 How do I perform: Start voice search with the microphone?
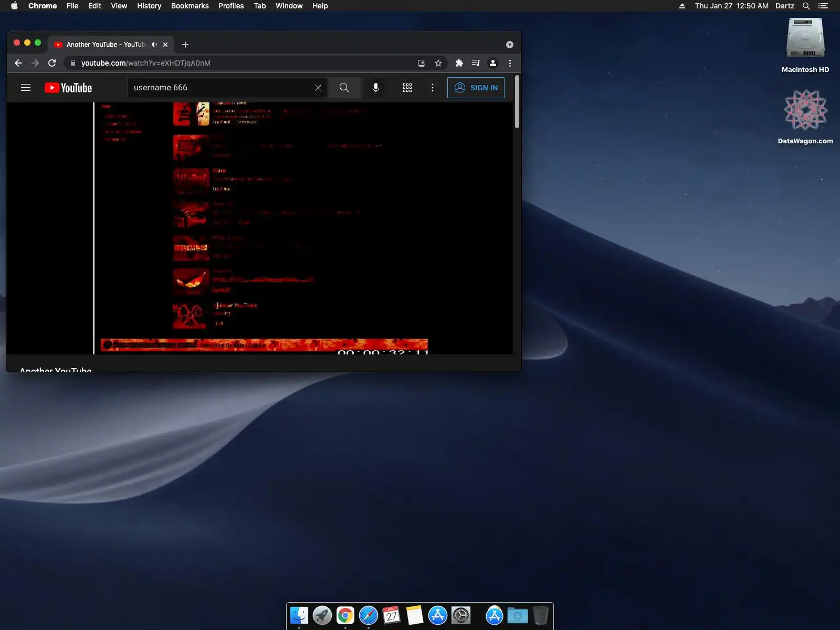click(376, 88)
